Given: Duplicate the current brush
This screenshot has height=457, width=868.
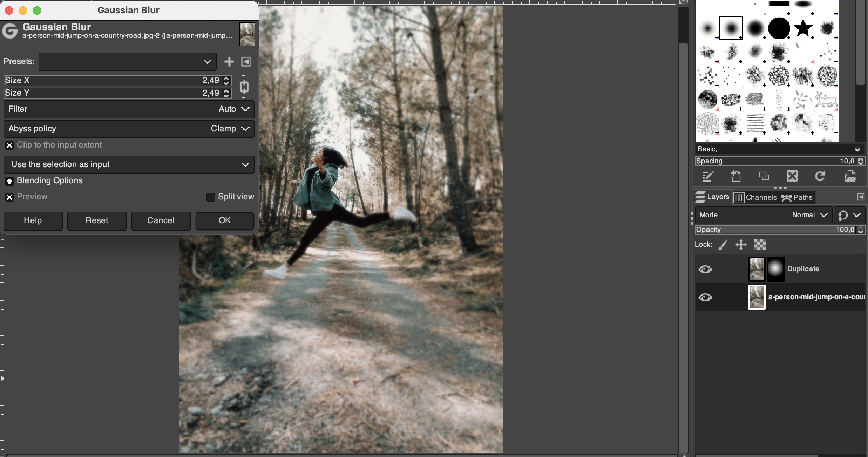Looking at the screenshot, I should 764,176.
